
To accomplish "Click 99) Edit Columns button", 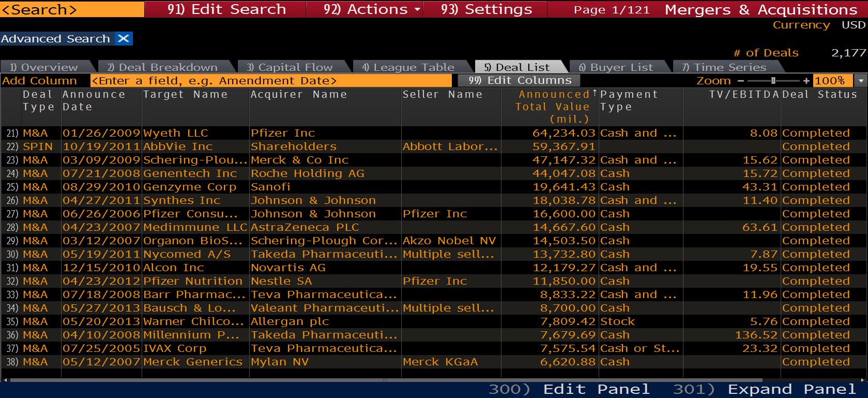I will pos(519,81).
